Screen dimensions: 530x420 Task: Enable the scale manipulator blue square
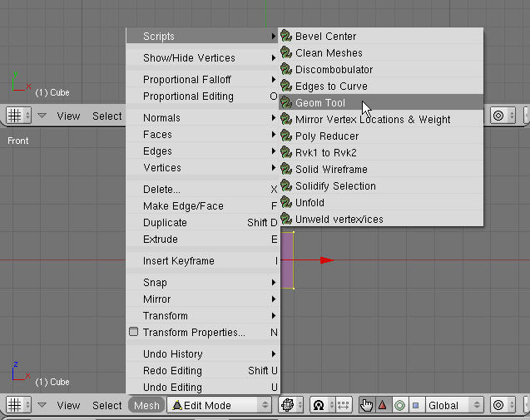click(x=416, y=405)
